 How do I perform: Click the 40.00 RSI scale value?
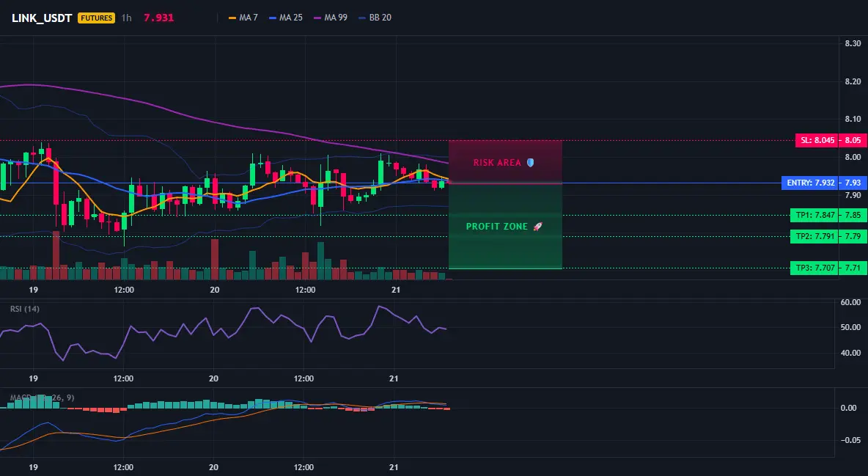coord(850,353)
